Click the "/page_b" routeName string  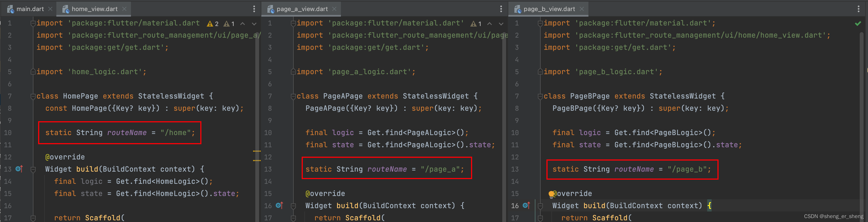(687, 169)
